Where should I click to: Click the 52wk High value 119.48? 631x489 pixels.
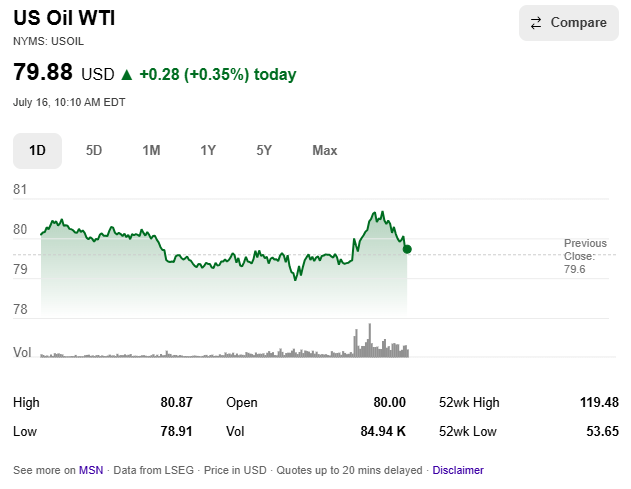pyautogui.click(x=599, y=402)
